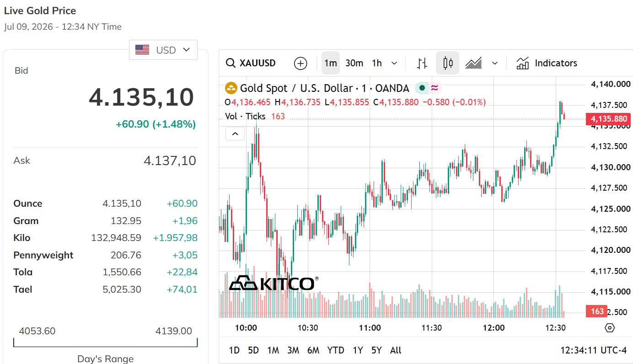The image size is (633, 364).
Task: Expand the chart style dropdown arrow
Action: (494, 63)
